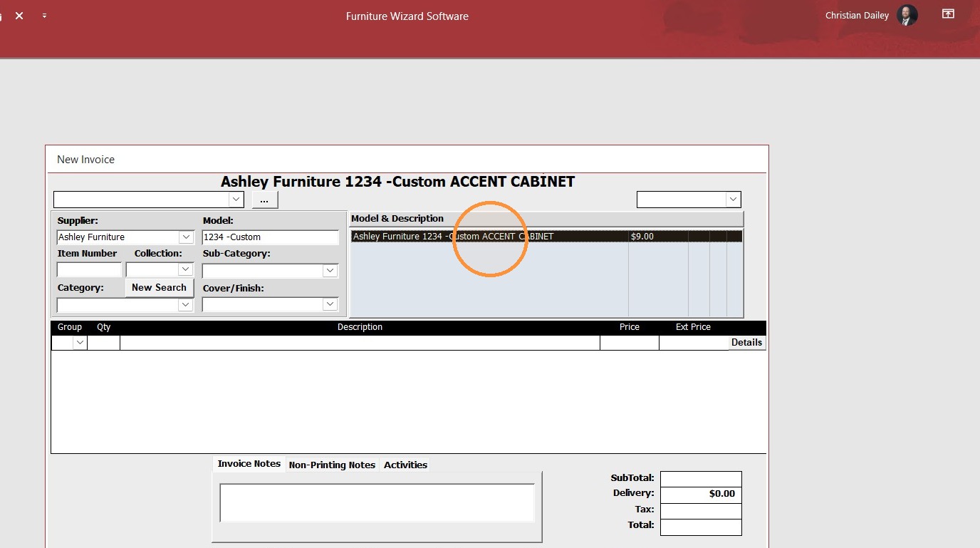
Task: Click the Group column header
Action: pos(70,327)
